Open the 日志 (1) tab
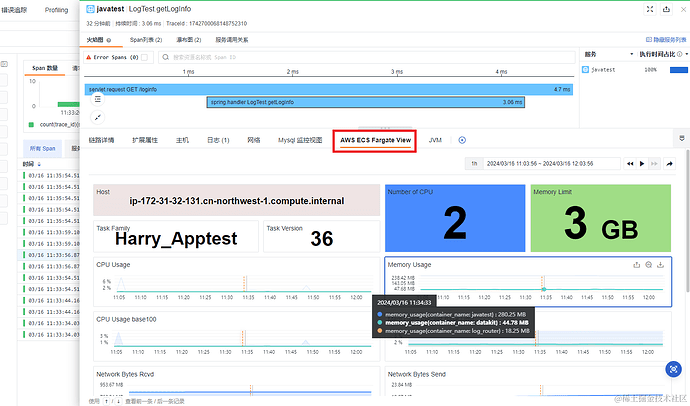 [218, 140]
